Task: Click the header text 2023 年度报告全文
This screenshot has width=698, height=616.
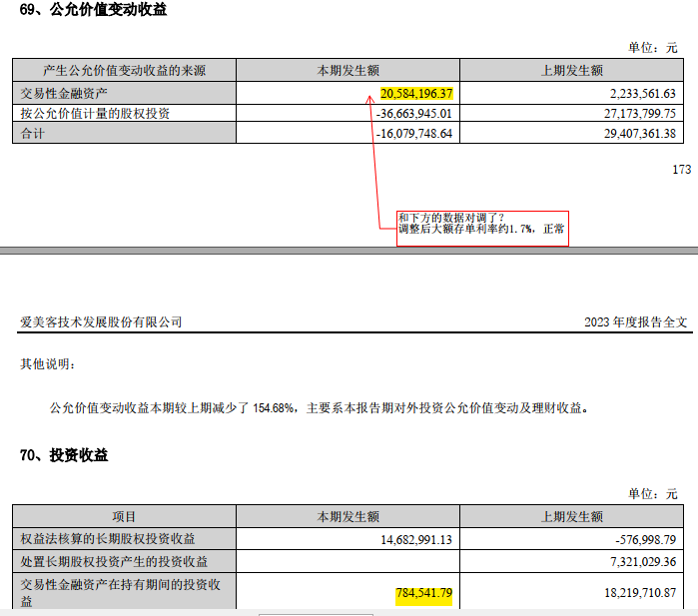Action: click(636, 321)
